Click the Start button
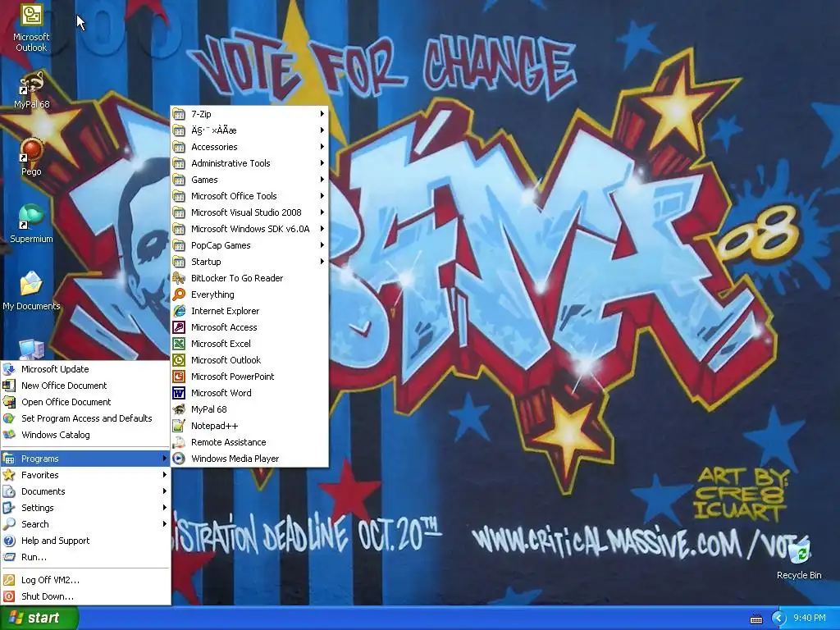 (39, 618)
